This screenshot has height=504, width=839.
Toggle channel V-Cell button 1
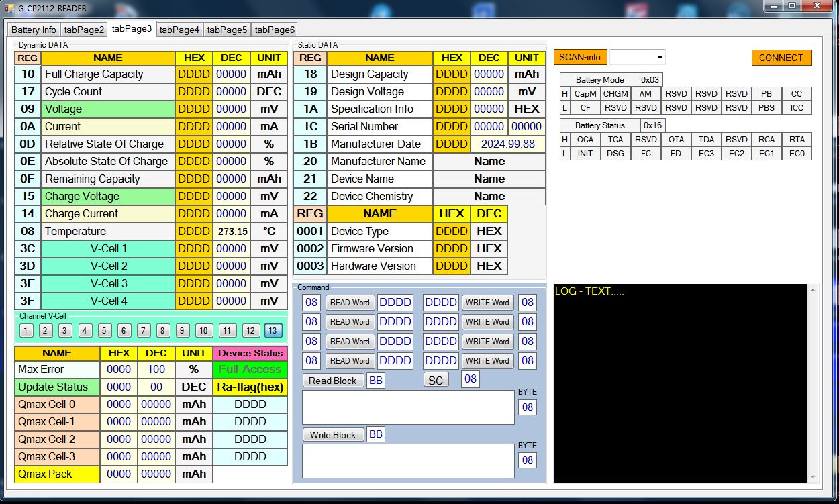26,330
